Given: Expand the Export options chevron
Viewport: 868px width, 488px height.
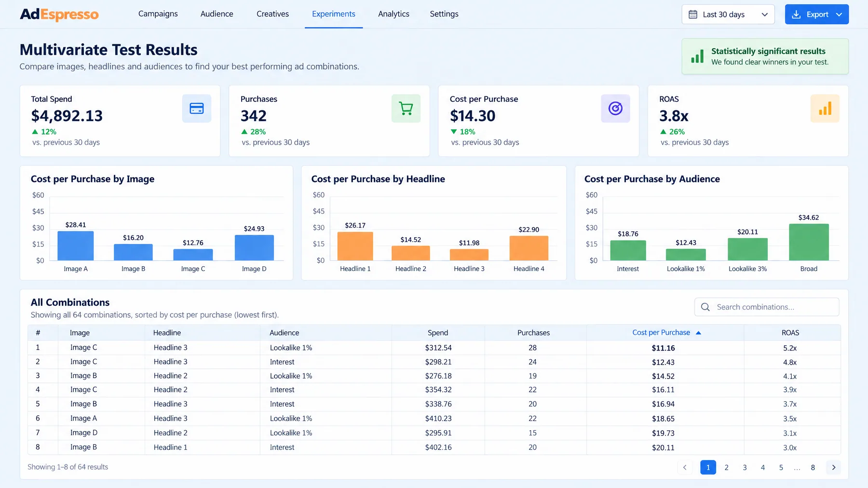Looking at the screenshot, I should [x=839, y=14].
